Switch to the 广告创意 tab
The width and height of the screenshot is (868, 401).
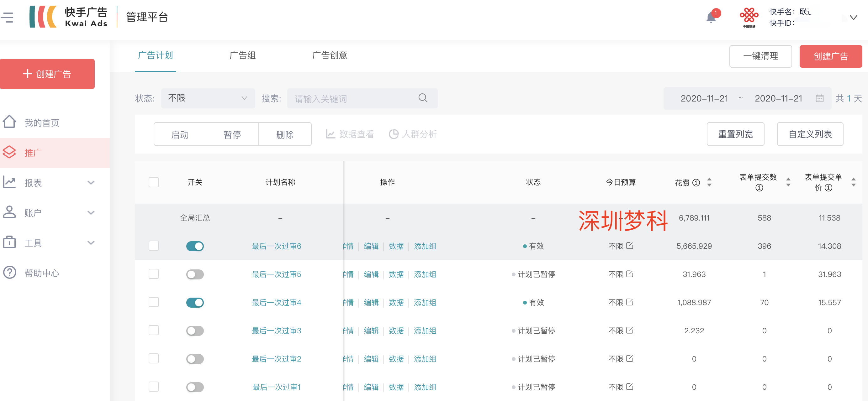[329, 55]
